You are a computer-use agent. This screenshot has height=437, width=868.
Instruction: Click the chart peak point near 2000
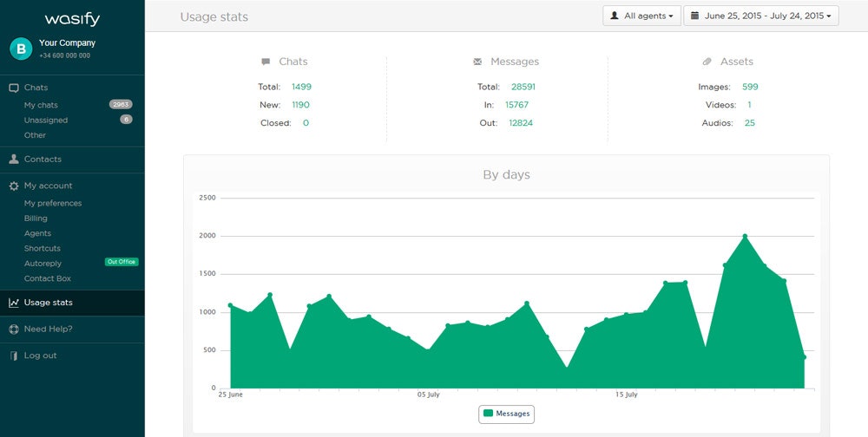[x=745, y=236]
